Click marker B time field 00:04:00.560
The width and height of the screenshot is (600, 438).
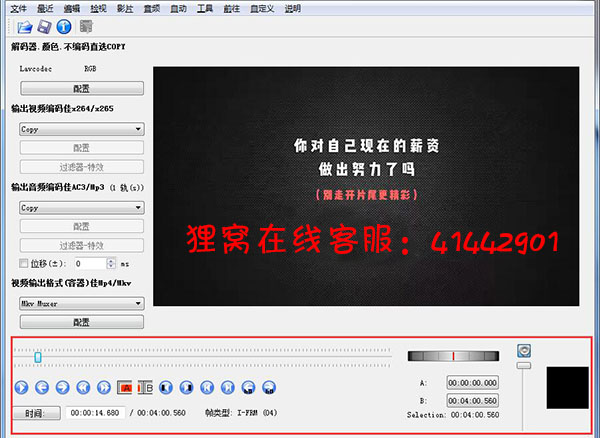coord(473,401)
